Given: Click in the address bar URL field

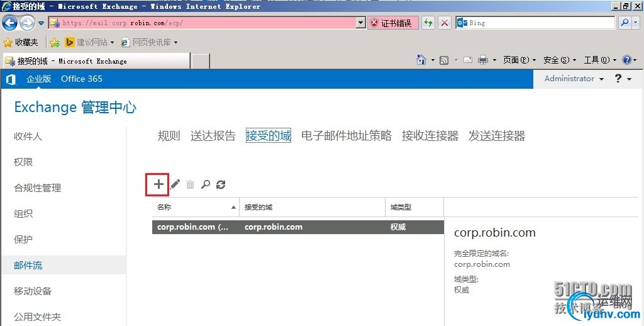Looking at the screenshot, I should click(x=203, y=23).
